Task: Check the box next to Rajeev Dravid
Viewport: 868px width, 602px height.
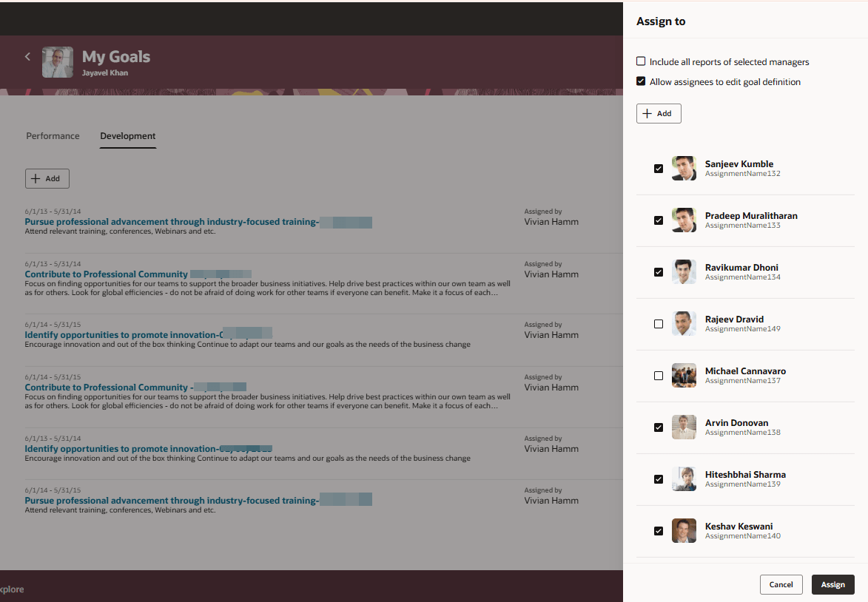Action: 658,324
